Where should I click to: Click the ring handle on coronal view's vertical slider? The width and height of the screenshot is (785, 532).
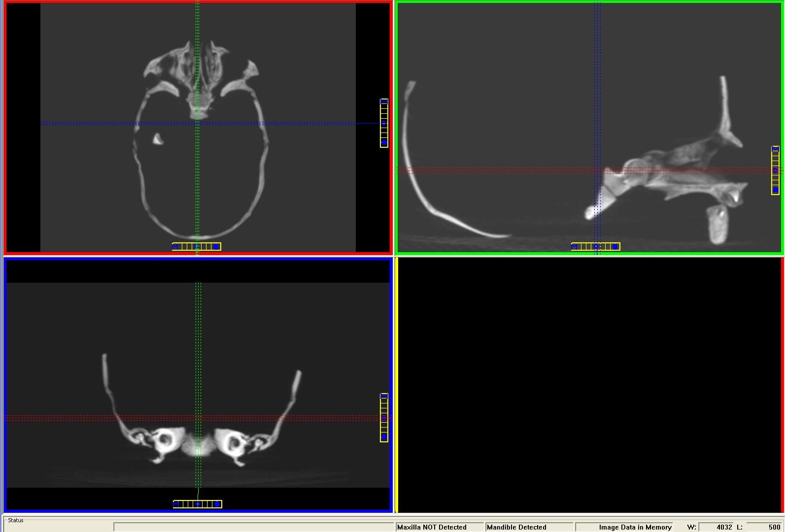point(384,418)
